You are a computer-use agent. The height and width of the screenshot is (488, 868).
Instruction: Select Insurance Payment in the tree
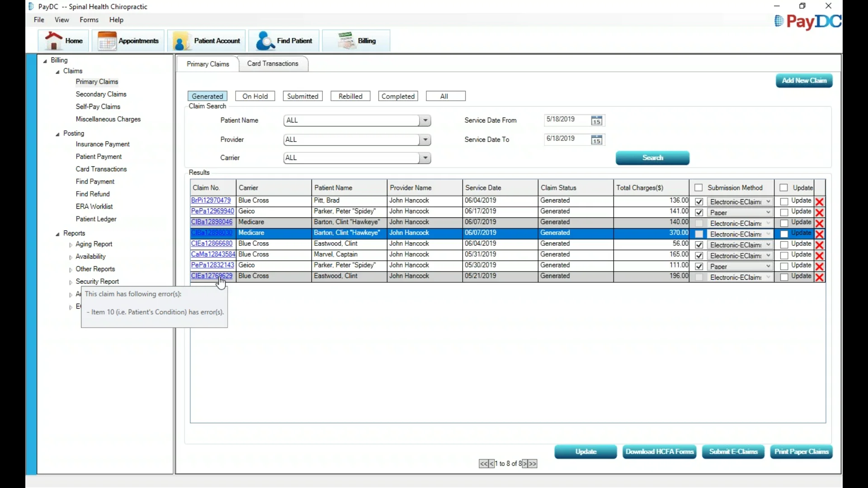coord(103,144)
